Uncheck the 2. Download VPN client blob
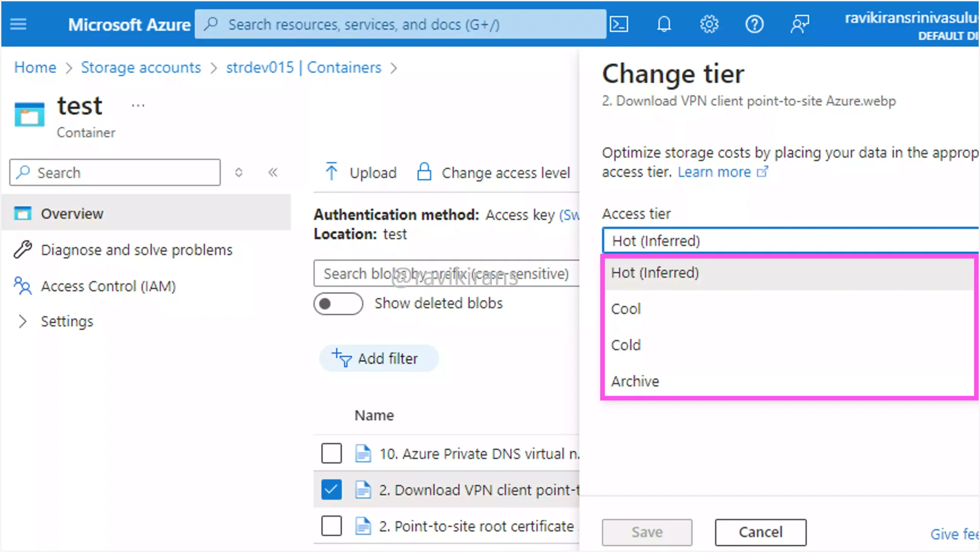 [332, 490]
